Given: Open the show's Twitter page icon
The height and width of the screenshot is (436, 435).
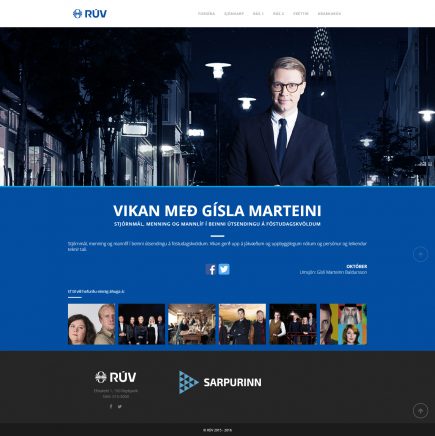Looking at the screenshot, I should point(224,269).
